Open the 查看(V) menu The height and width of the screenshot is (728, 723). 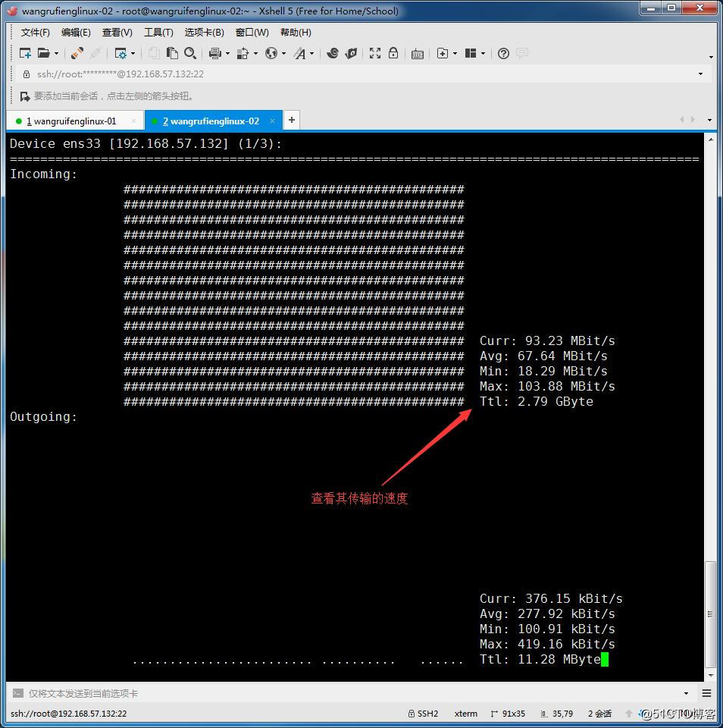tap(117, 32)
